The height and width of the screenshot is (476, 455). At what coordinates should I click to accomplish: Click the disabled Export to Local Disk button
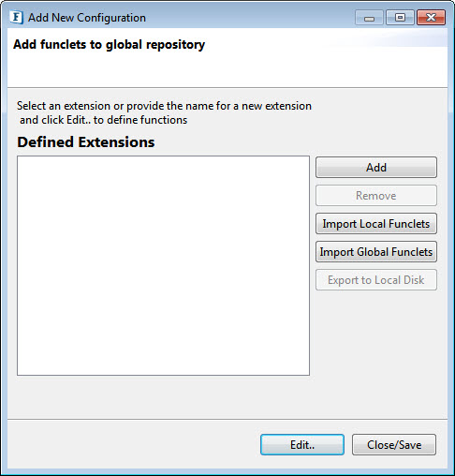pos(376,280)
